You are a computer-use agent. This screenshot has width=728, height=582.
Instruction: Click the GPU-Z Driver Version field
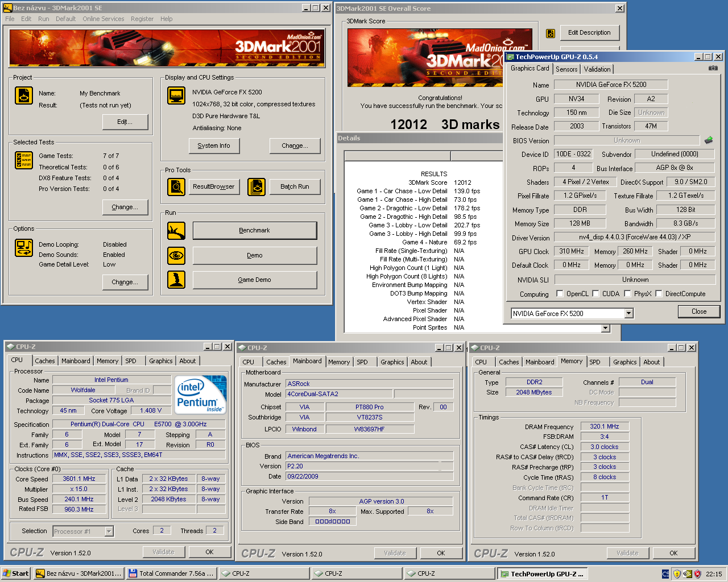[635, 237]
